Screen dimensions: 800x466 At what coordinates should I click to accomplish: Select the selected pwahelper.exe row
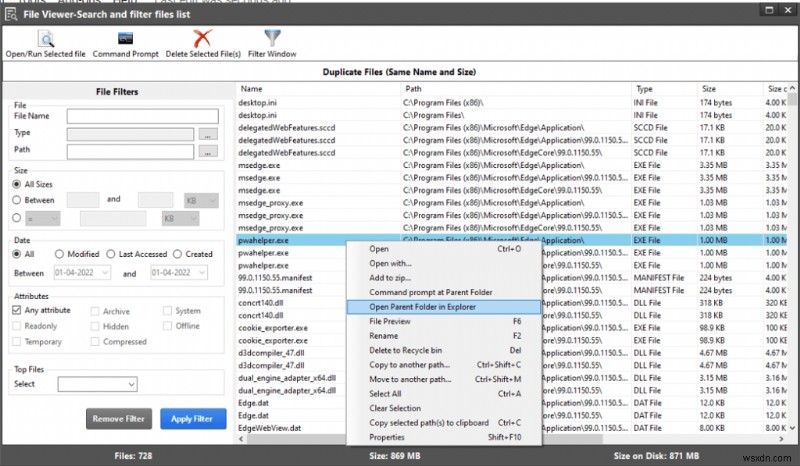pyautogui.click(x=512, y=240)
